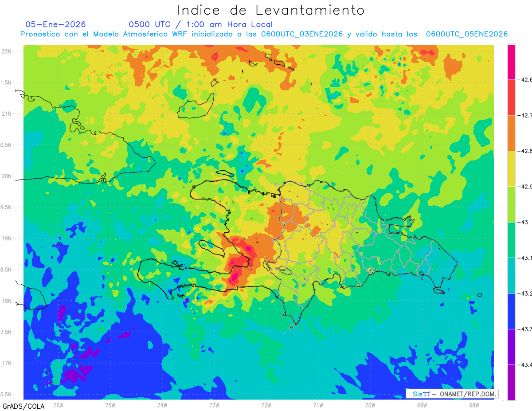Click the "SisTT – ONAMET/REP.DOM." label box
Image resolution: width=532 pixels, height=411 pixels.
pos(452,394)
